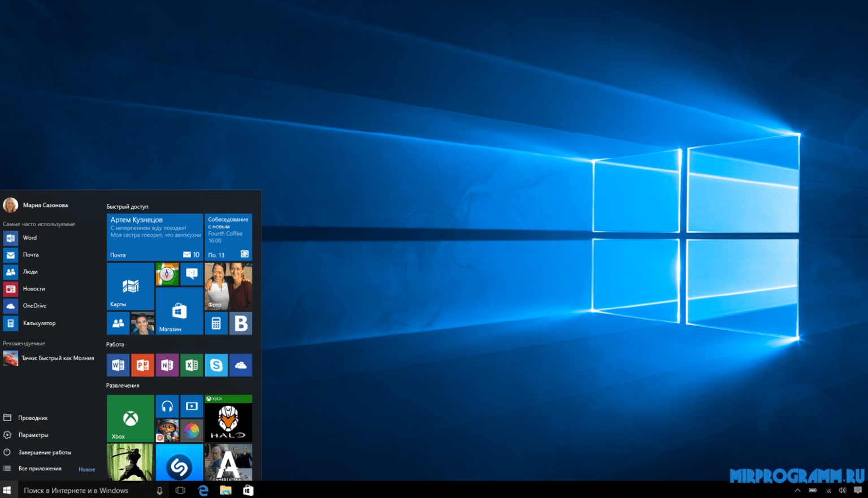
Task: Open the headphones music tile
Action: (x=167, y=406)
